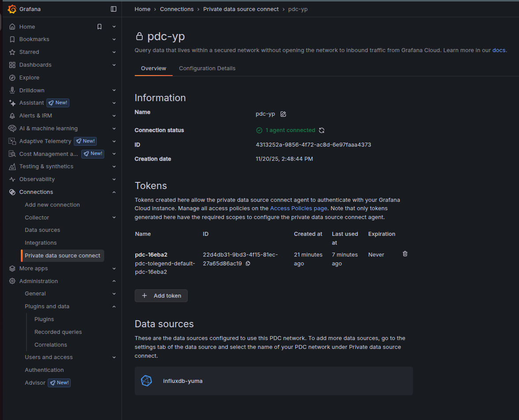Click the bookmark icon on the Home row
The height and width of the screenshot is (420, 519).
coord(99,26)
